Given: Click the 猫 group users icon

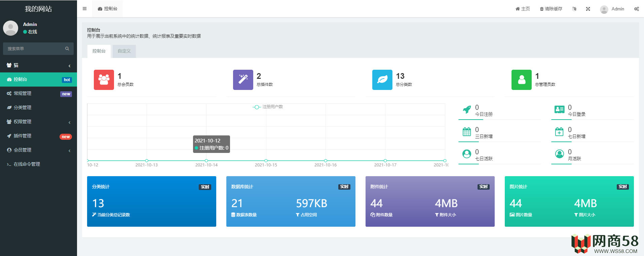Looking at the screenshot, I should (9, 65).
